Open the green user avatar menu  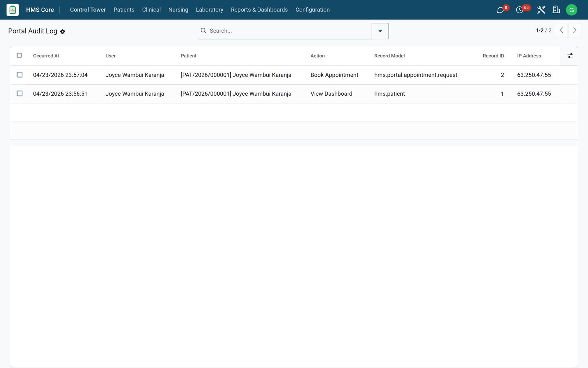coord(571,10)
